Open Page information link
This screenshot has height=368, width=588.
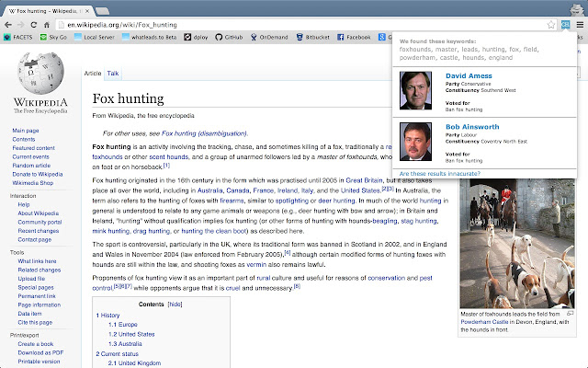(40, 305)
